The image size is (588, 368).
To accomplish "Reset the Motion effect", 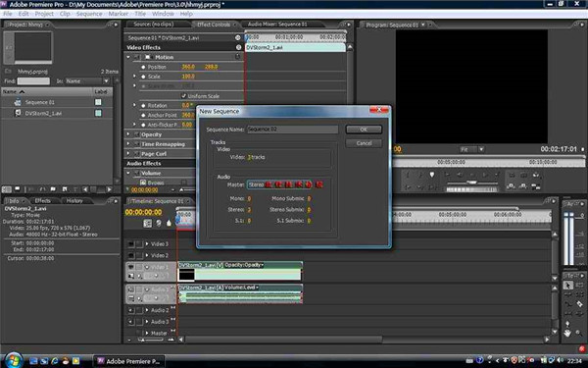I will tap(238, 57).
